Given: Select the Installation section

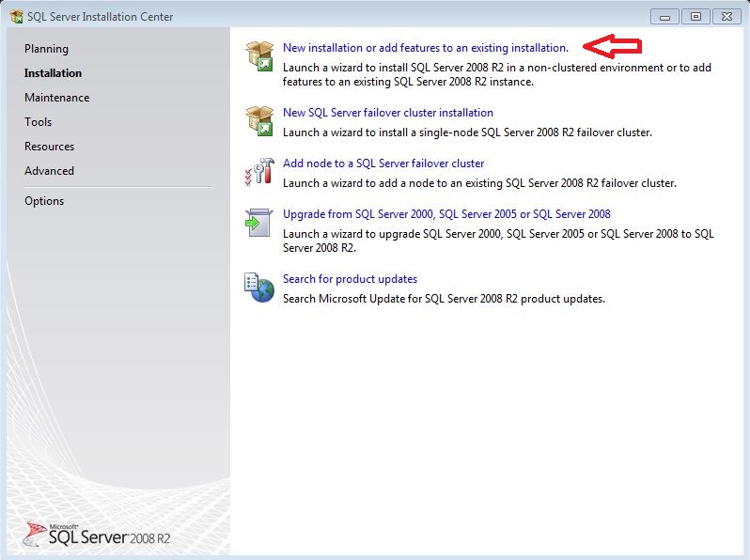Looking at the screenshot, I should coord(53,73).
